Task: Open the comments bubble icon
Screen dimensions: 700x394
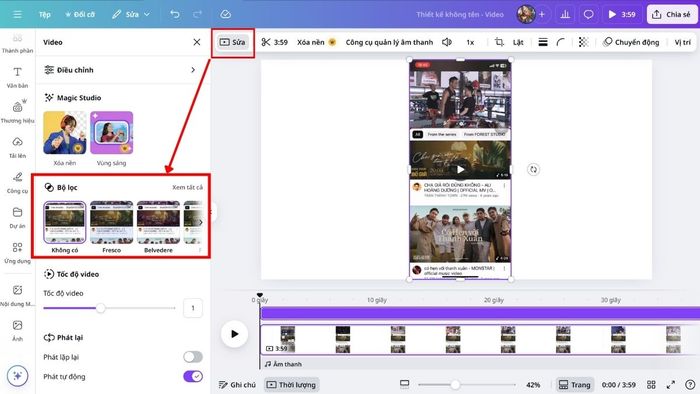Action: (588, 14)
